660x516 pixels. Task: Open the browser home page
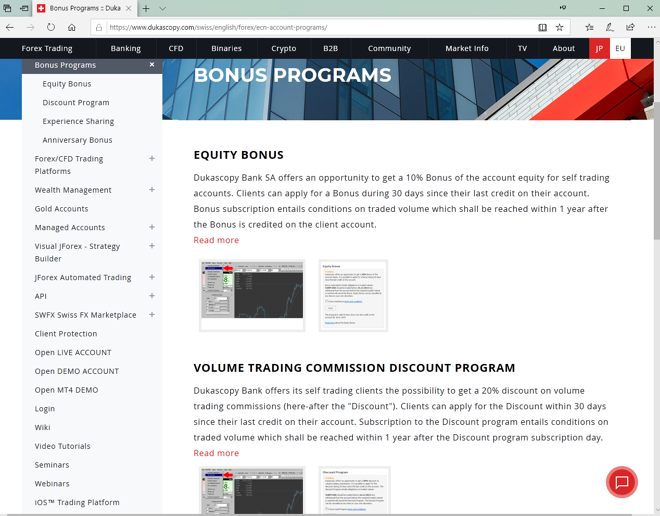[x=72, y=27]
